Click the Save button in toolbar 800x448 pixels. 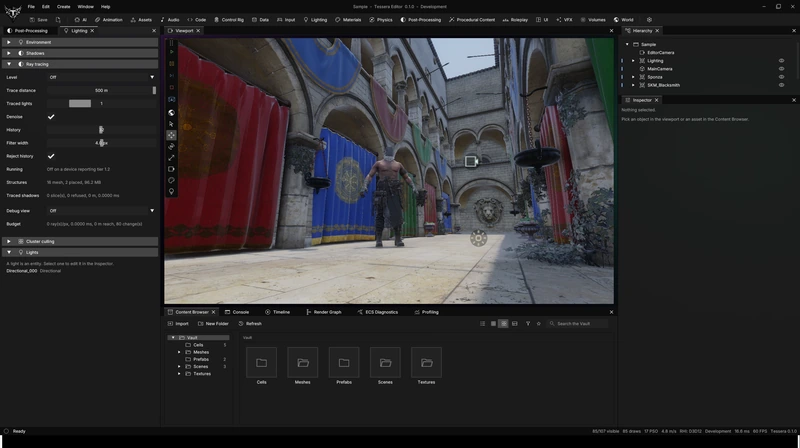(x=38, y=20)
